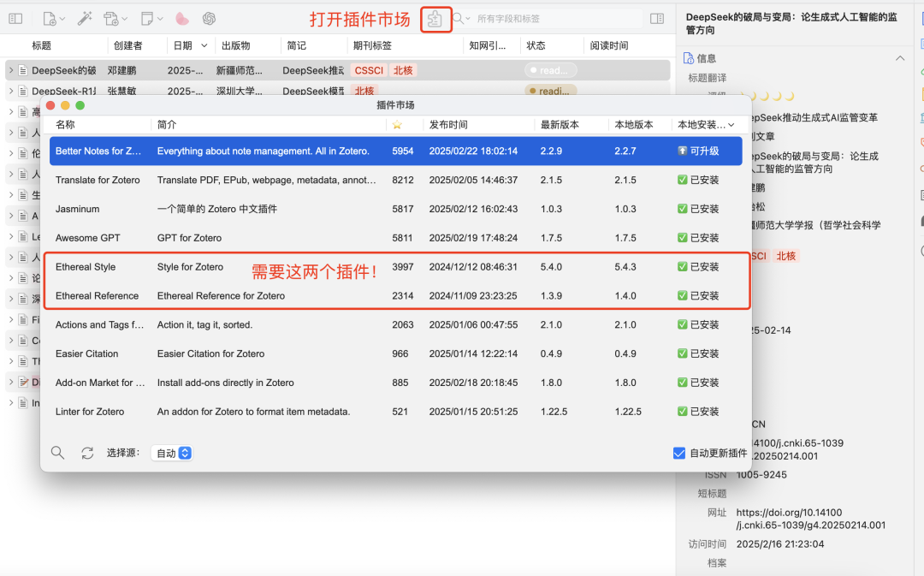Click 可升级 upgrade icon for Better Notes
924x576 pixels.
[x=683, y=151]
